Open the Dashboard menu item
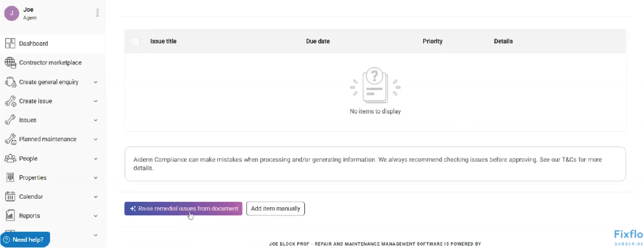Screen dimensions: 644x248 pos(53,43)
